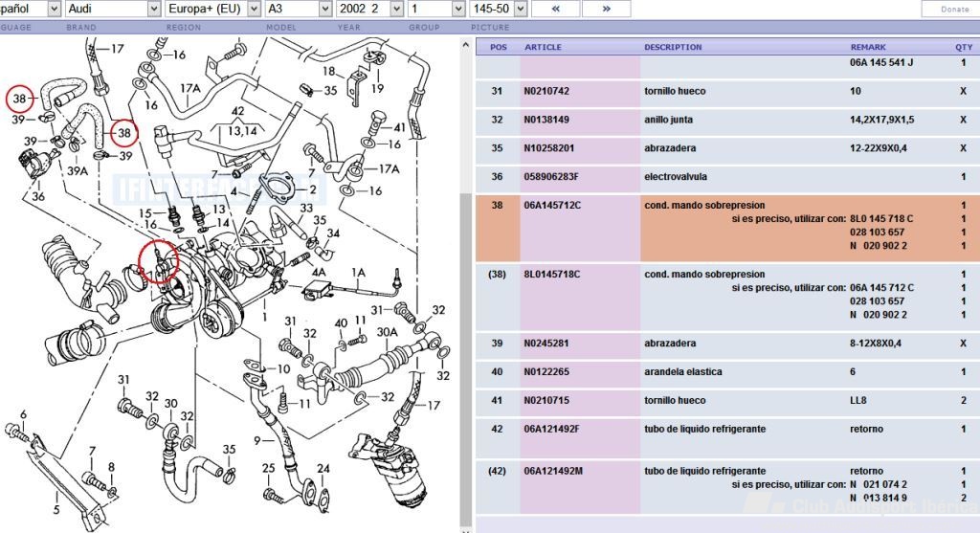
Task: Click part label 42 in diagram
Action: click(237, 111)
